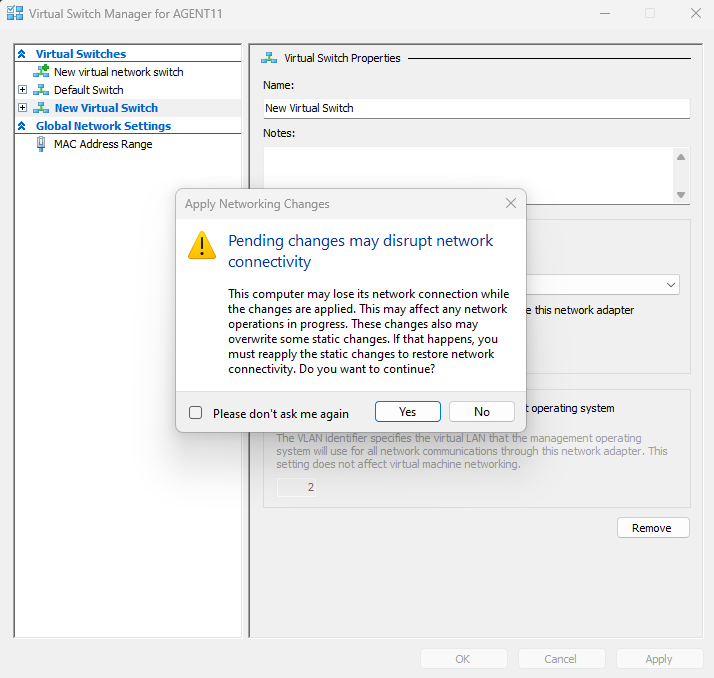Click the Virtual Switch Properties header icon
Screen dimensions: 714x678
pyautogui.click(x=269, y=58)
